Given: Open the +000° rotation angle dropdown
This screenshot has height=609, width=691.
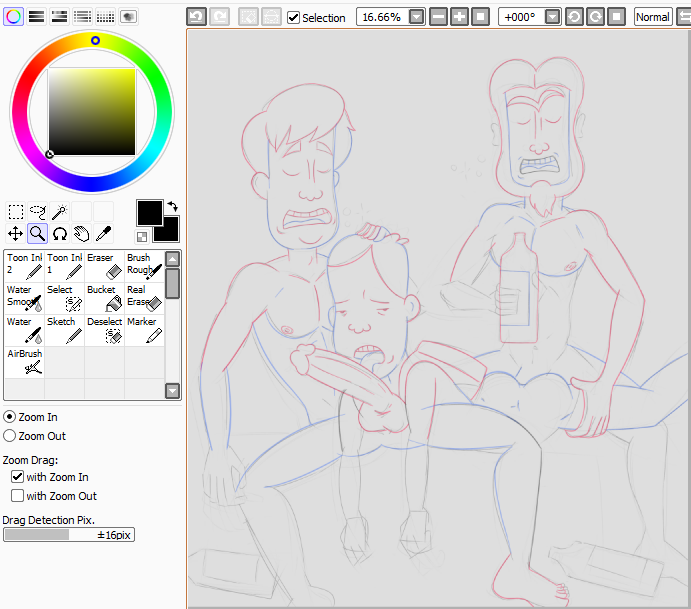Looking at the screenshot, I should (x=552, y=17).
